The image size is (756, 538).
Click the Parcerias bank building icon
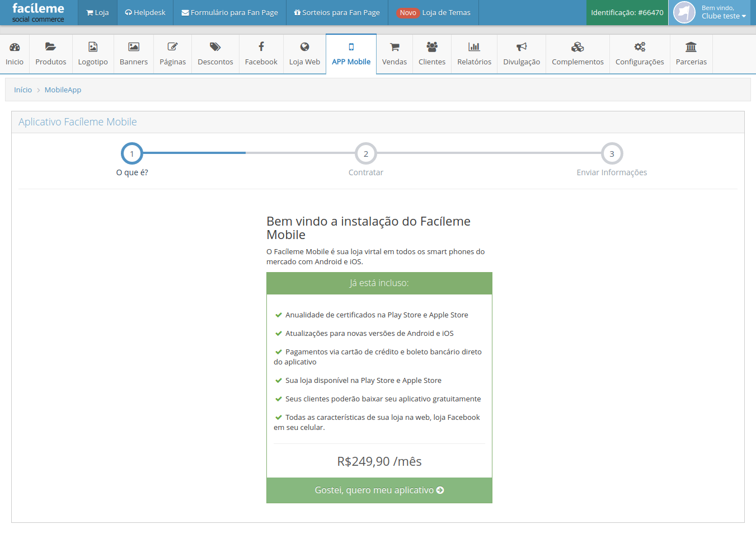tap(691, 47)
